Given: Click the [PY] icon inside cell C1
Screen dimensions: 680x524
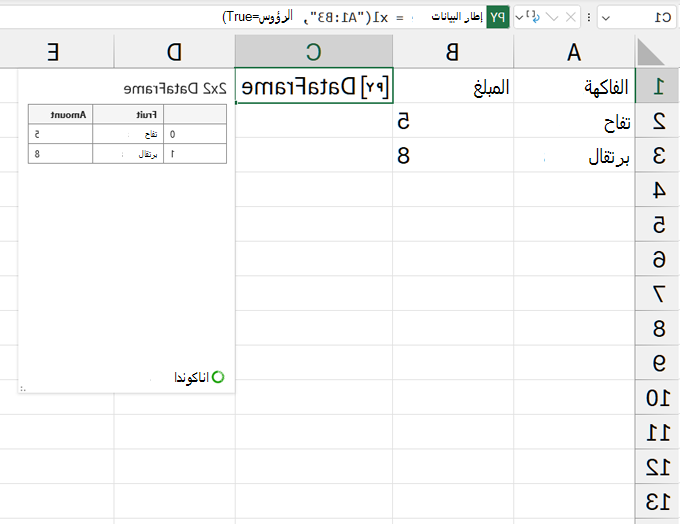Looking at the screenshot, I should (x=375, y=87).
